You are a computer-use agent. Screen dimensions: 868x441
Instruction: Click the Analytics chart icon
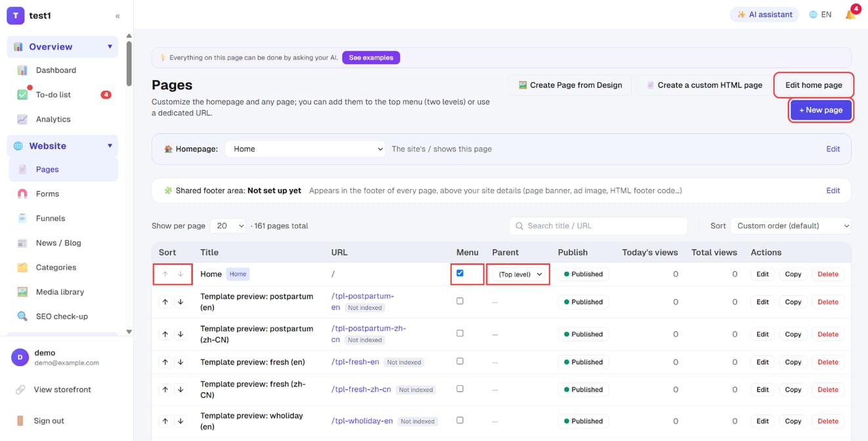pyautogui.click(x=22, y=119)
